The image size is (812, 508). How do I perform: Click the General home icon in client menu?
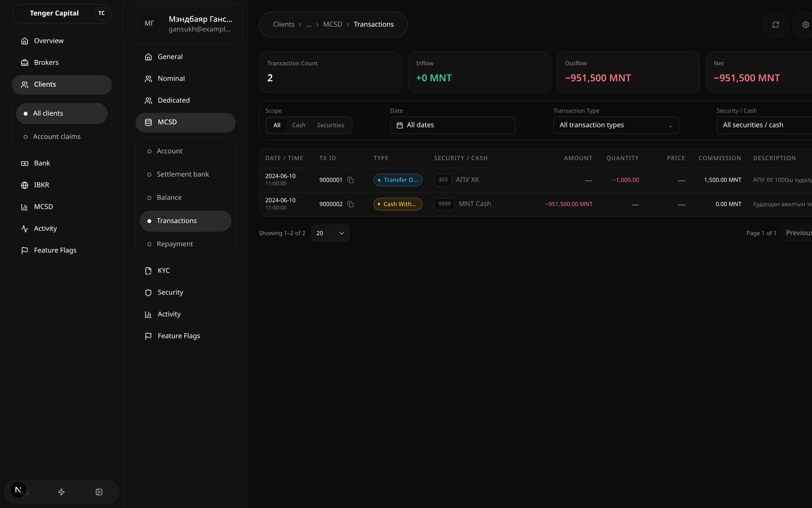point(148,57)
